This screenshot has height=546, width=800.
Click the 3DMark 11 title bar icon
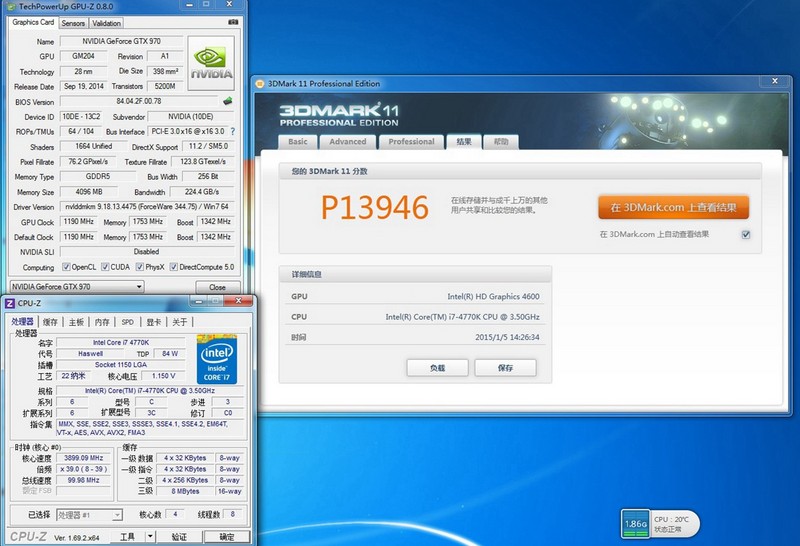260,84
